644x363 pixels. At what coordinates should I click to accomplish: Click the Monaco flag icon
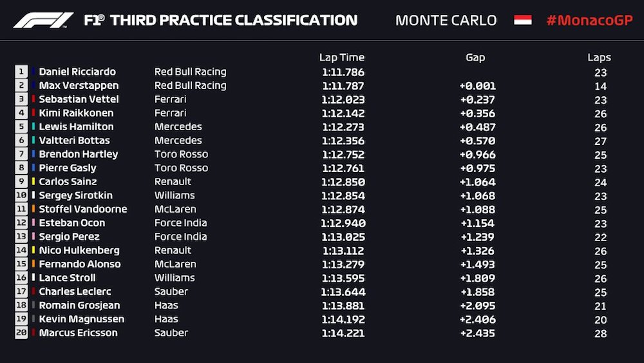522,20
